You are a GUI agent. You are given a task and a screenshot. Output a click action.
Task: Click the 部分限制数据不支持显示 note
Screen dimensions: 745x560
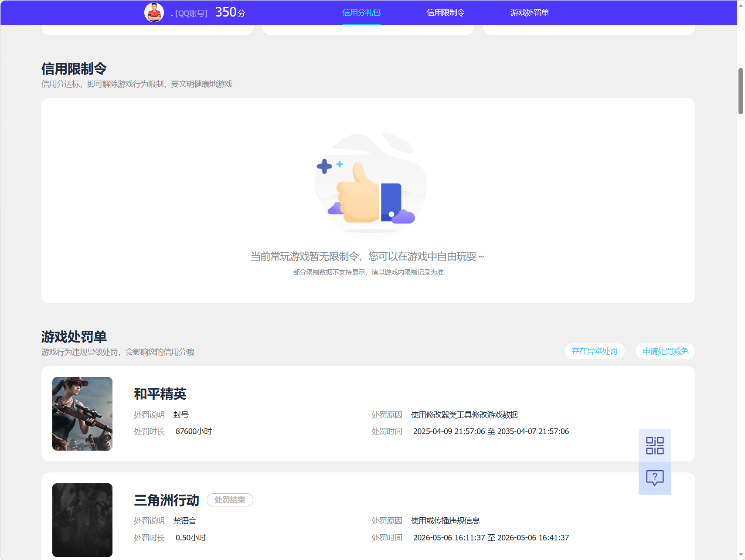368,272
